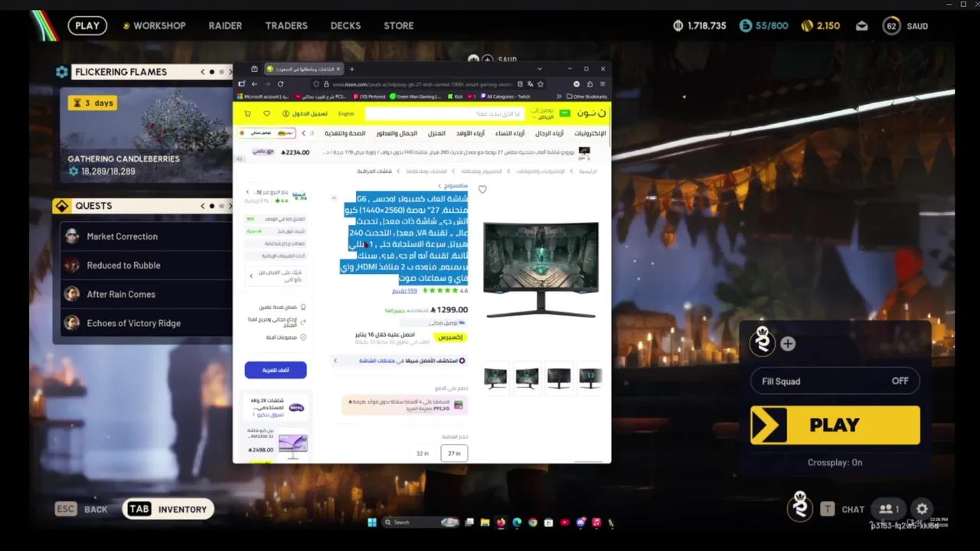Open the party members icon showing 1
This screenshot has width=980, height=551.
(x=889, y=509)
